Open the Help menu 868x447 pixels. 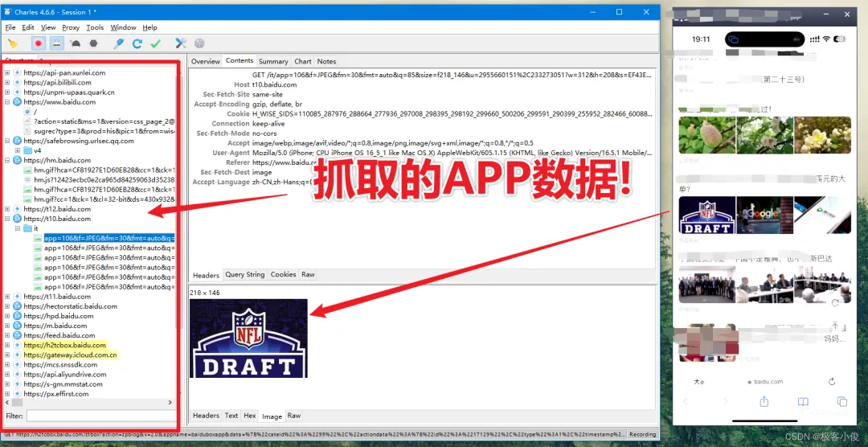pyautogui.click(x=149, y=27)
